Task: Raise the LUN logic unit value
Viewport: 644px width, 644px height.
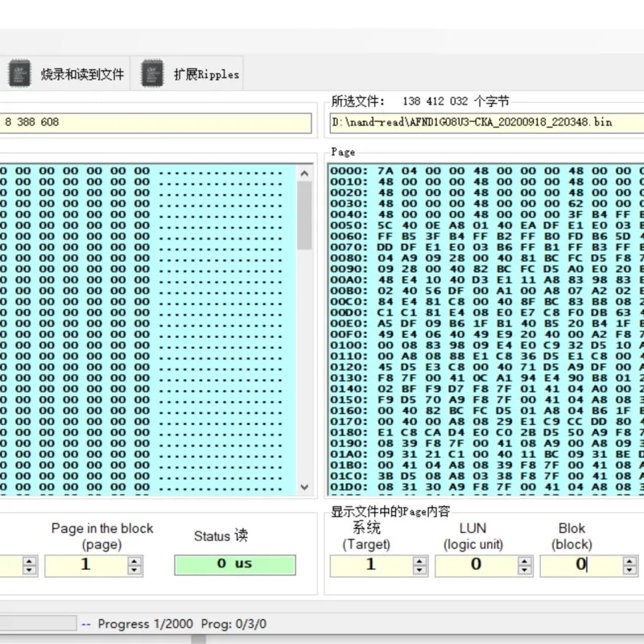Action: click(525, 559)
